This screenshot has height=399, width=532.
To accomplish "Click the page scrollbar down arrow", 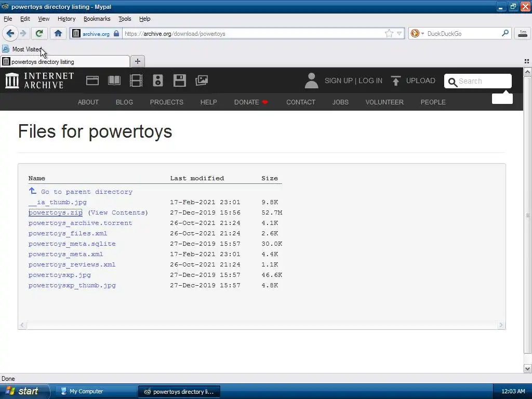I will pos(527,368).
